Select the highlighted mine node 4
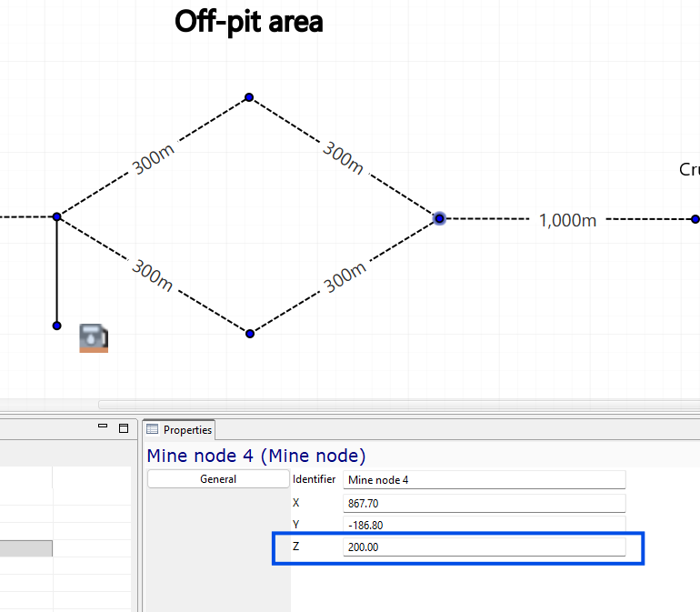700x612 pixels. (x=440, y=218)
